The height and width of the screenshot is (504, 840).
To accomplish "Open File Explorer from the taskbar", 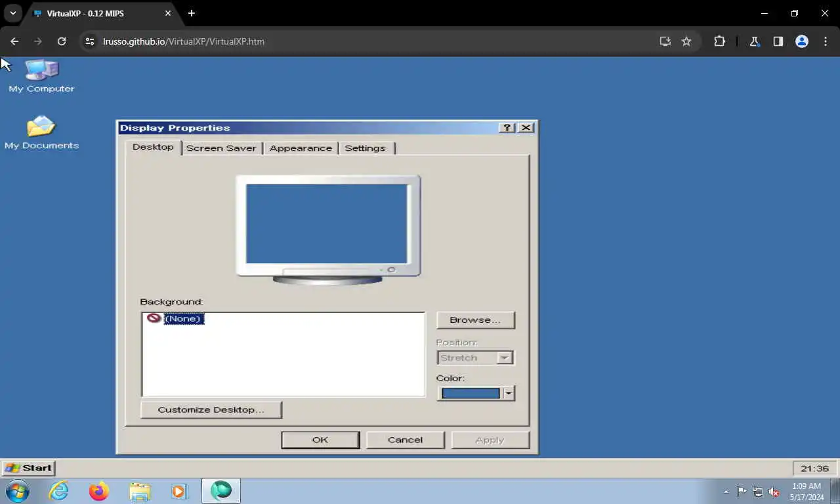I will (140, 491).
